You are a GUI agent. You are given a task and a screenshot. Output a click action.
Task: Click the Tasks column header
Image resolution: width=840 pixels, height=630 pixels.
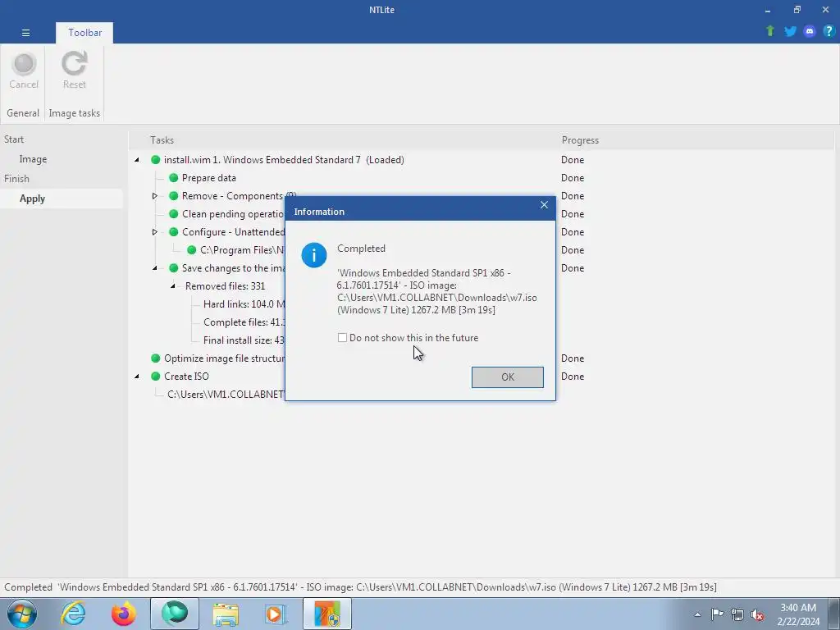pos(162,139)
